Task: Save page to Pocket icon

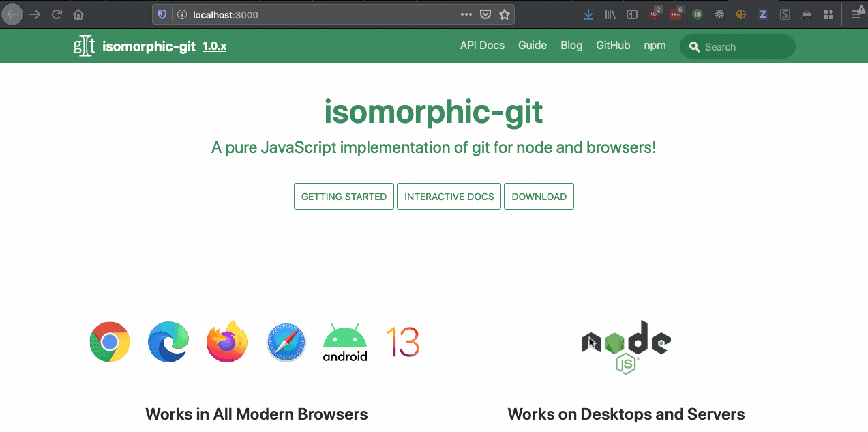Action: pos(485,14)
